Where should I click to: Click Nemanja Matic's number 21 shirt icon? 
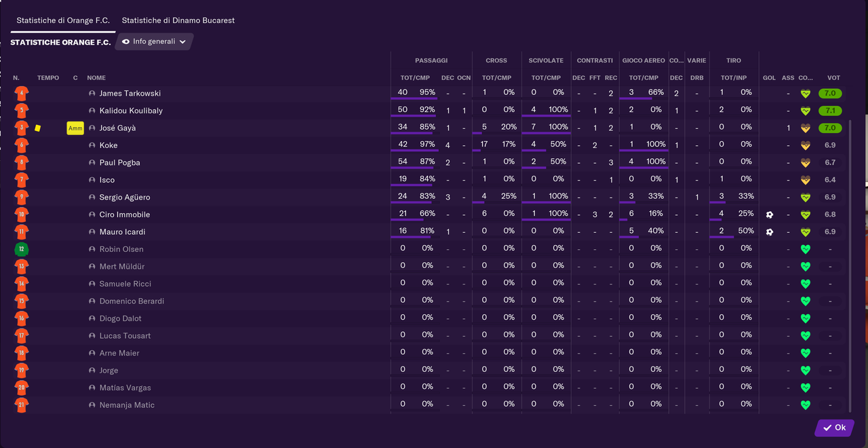click(x=22, y=405)
